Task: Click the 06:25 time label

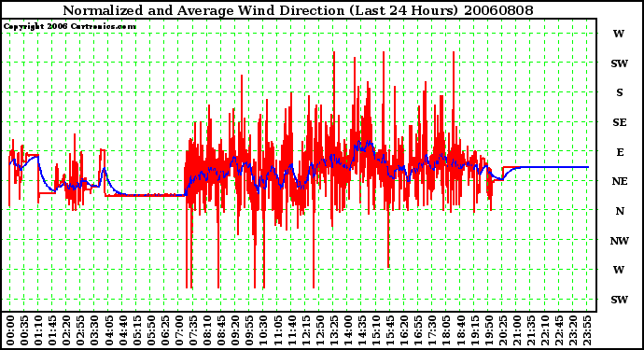Action: pos(165,330)
